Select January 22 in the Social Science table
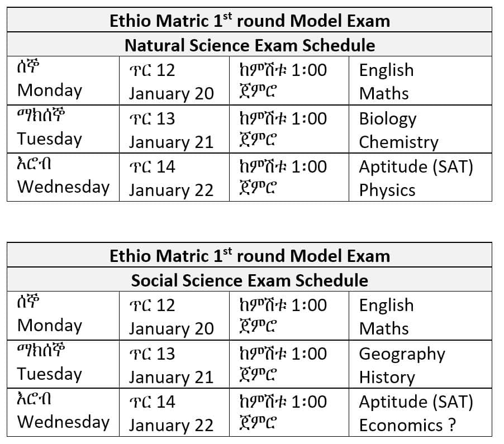This screenshot has width=504, height=444. coord(171,425)
